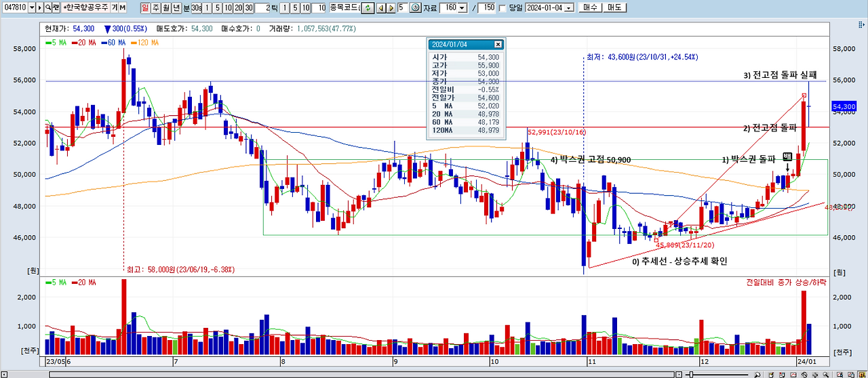Click the chart settings icon at bottom right
The height and width of the screenshot is (378, 868).
[x=840, y=375]
